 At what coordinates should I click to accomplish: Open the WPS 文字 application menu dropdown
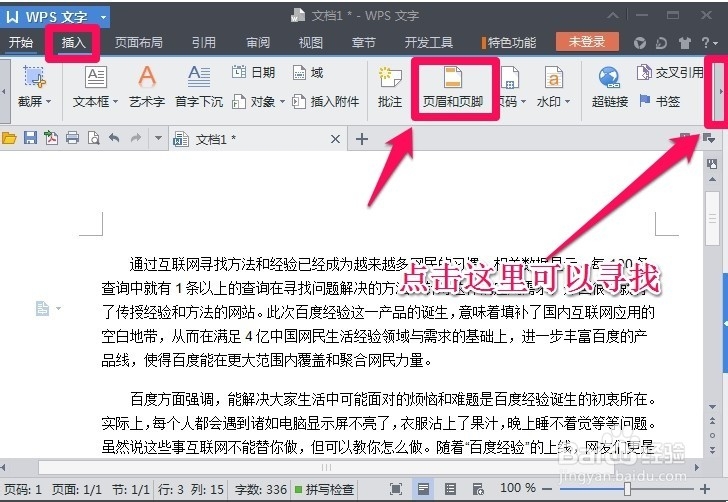104,17
